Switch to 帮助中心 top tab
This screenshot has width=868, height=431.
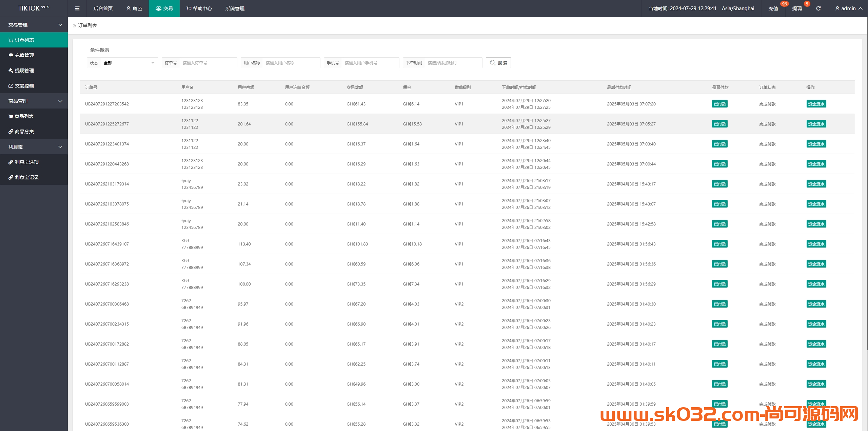(x=199, y=8)
